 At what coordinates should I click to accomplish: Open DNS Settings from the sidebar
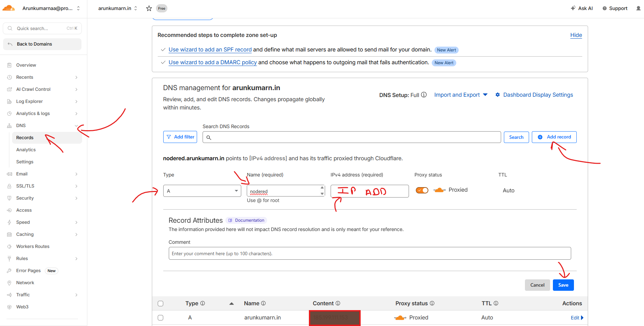point(25,162)
